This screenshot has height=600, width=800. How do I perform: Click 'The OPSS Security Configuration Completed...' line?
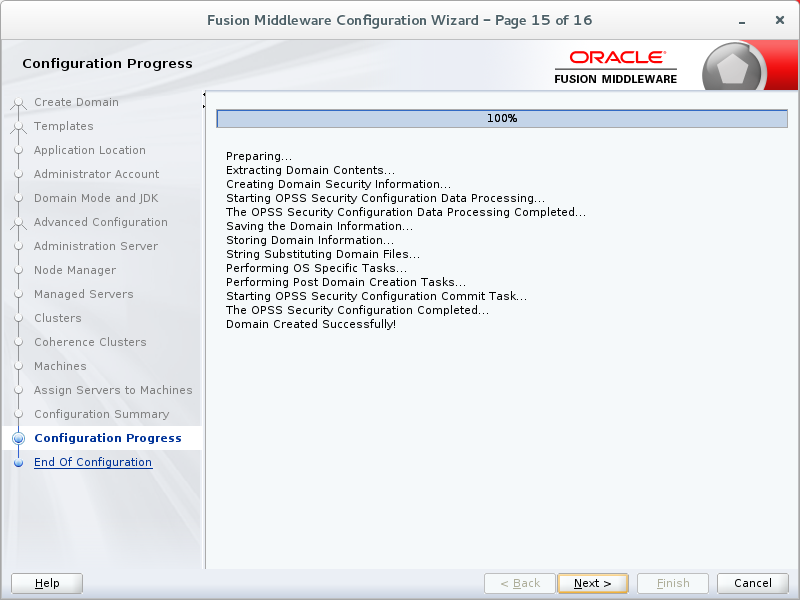(x=357, y=310)
